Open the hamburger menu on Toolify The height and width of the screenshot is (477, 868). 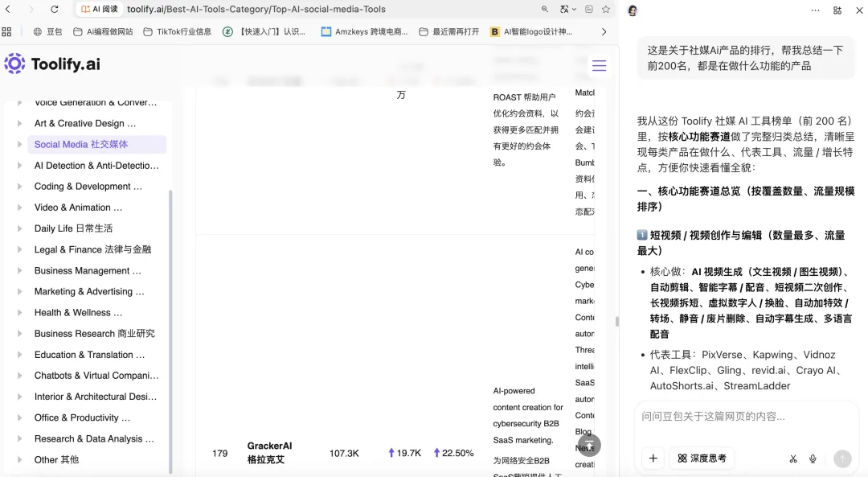(599, 65)
